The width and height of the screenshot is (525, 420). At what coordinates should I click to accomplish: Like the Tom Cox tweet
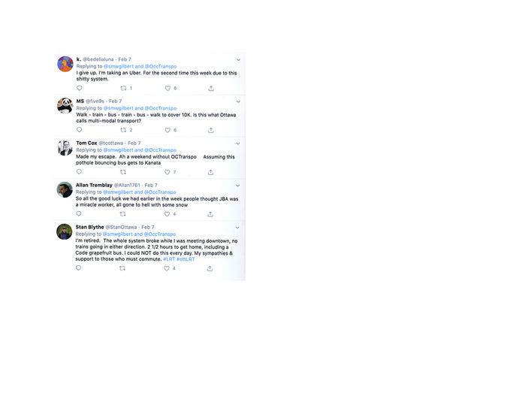[x=167, y=172]
